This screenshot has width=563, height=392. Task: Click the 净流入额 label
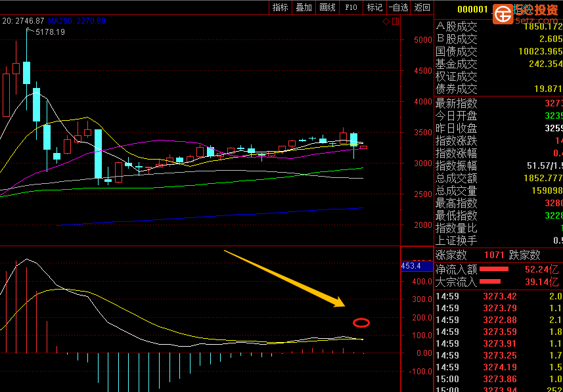(457, 269)
